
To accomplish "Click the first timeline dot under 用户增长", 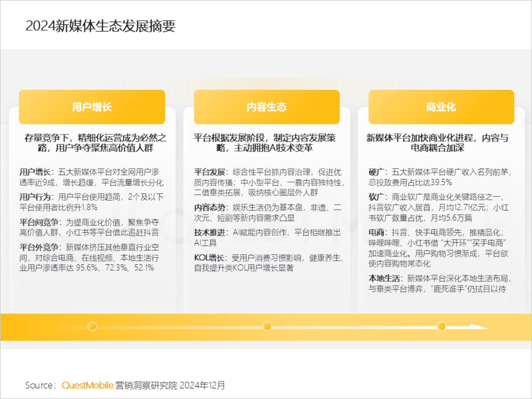I will tap(92, 326).
